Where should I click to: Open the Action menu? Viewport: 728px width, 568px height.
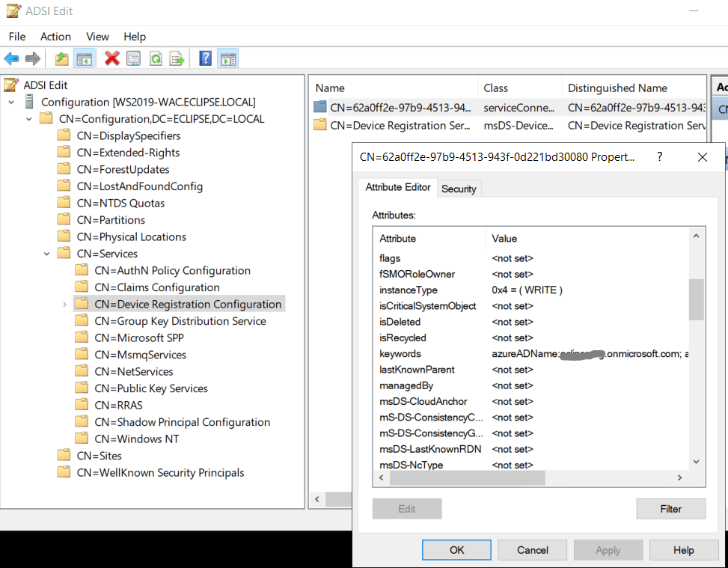pyautogui.click(x=55, y=37)
